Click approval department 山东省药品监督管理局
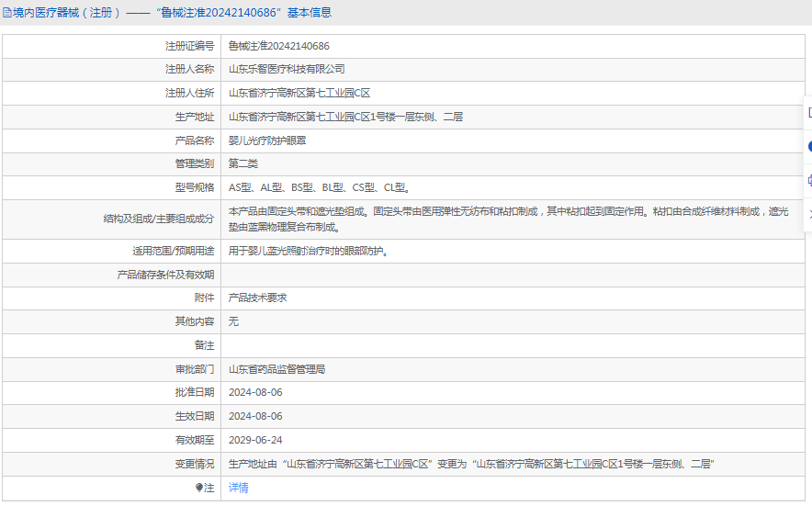This screenshot has width=812, height=506. point(276,369)
